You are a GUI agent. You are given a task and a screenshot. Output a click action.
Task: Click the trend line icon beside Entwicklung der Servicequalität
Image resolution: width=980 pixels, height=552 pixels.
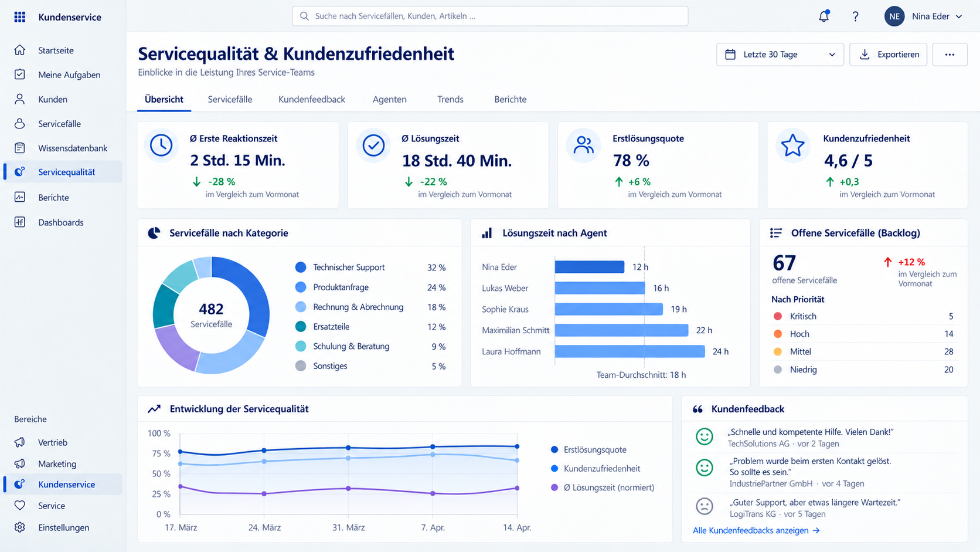coord(154,409)
